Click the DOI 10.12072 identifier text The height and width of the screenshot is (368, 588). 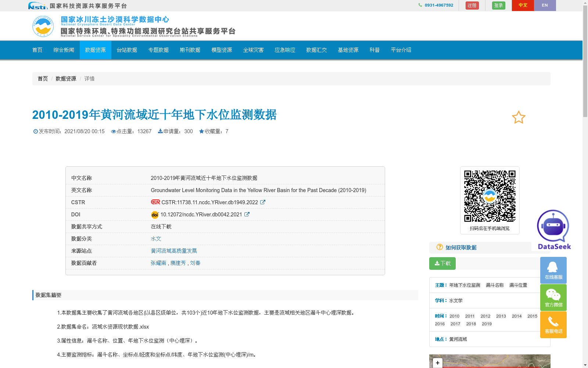201,215
